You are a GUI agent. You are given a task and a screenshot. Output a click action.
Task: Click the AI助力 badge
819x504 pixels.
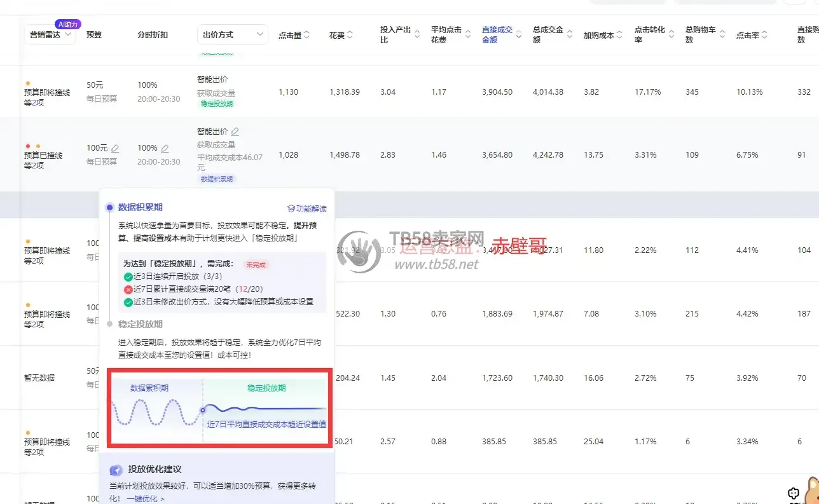pyautogui.click(x=67, y=24)
